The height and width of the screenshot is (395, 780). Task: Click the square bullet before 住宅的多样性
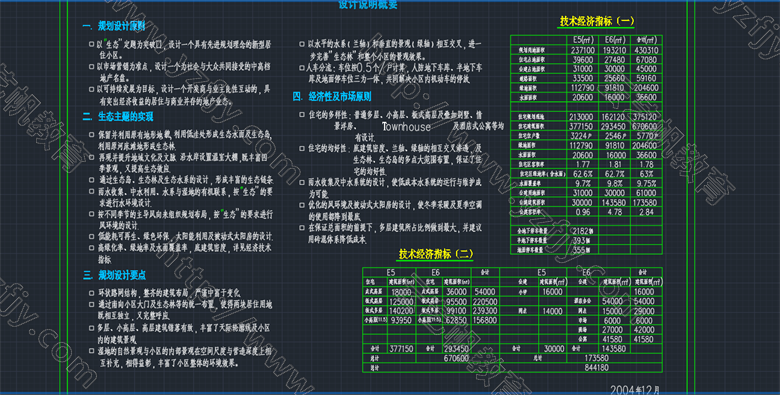(301, 114)
